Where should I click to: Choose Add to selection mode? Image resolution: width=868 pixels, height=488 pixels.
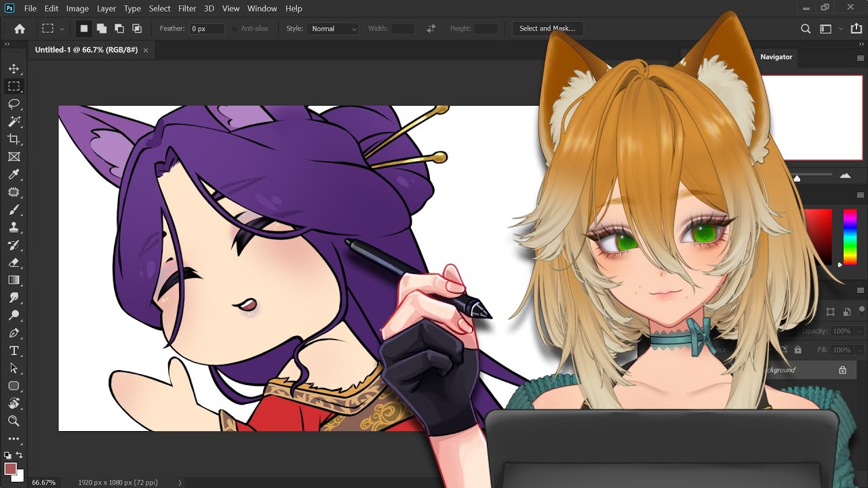pyautogui.click(x=102, y=28)
